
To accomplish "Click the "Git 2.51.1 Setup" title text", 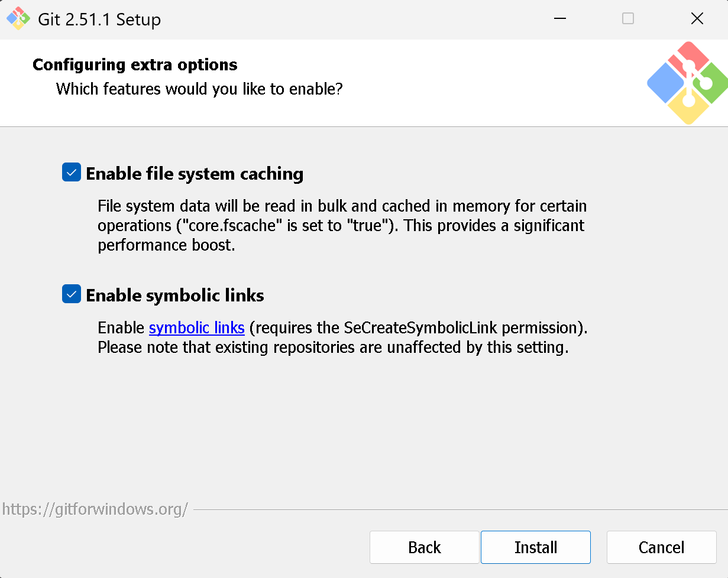I will [99, 20].
